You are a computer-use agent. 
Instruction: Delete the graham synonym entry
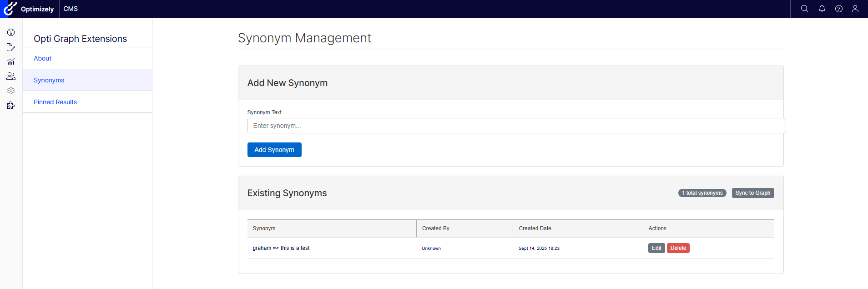(678, 248)
